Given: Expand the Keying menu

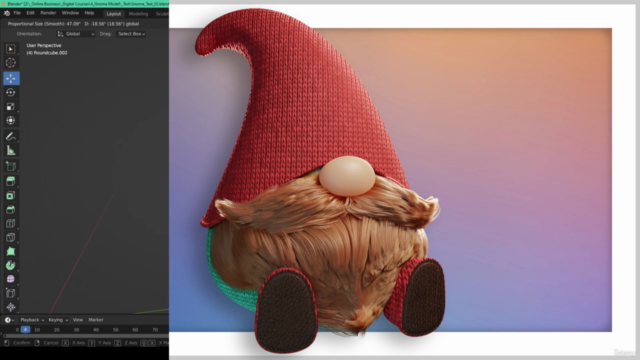Looking at the screenshot, I should [58, 320].
